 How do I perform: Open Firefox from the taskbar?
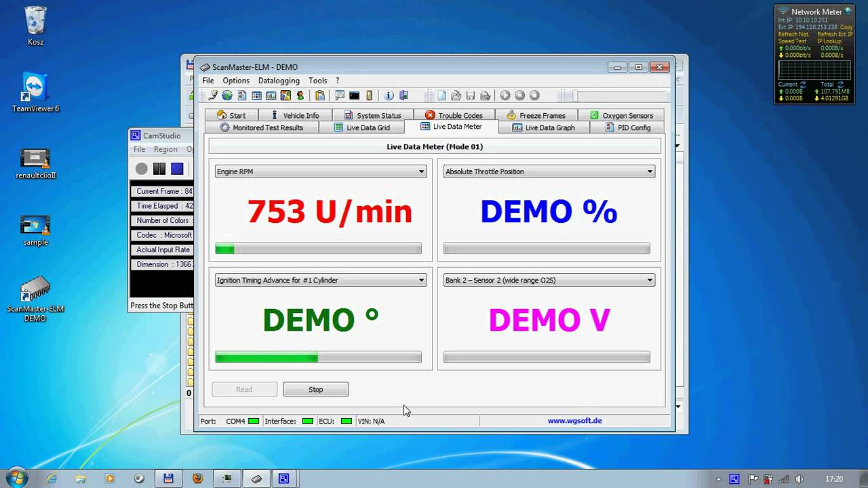(x=197, y=478)
